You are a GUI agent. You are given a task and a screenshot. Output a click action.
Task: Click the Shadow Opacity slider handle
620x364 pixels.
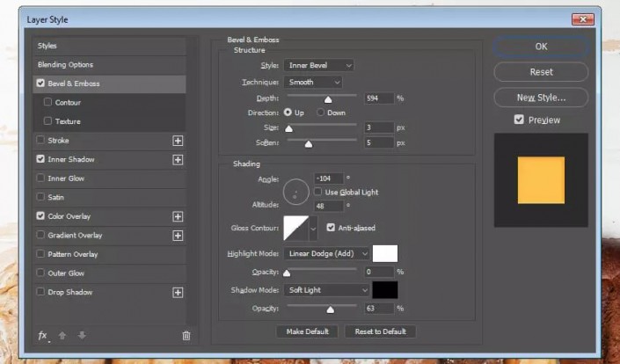(x=330, y=309)
